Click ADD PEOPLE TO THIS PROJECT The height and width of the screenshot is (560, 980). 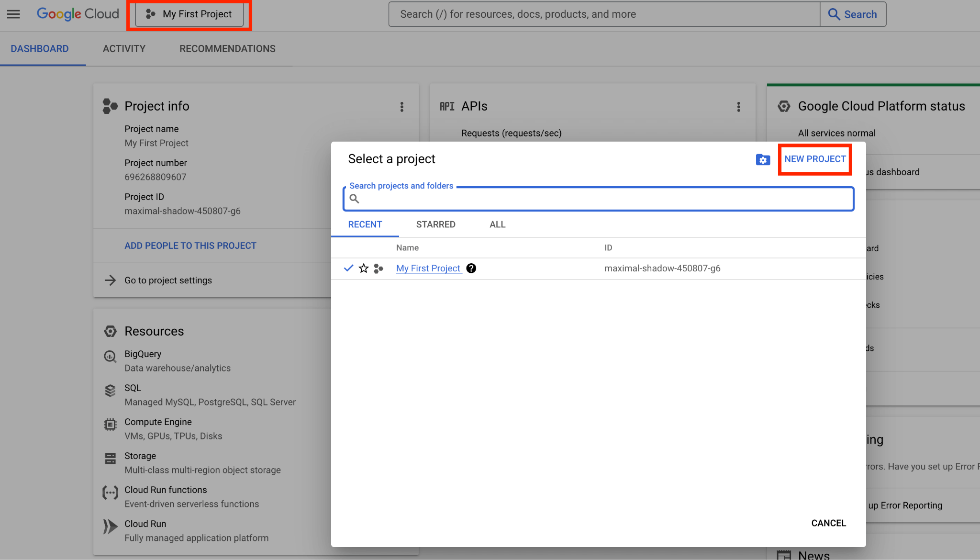pyautogui.click(x=190, y=246)
